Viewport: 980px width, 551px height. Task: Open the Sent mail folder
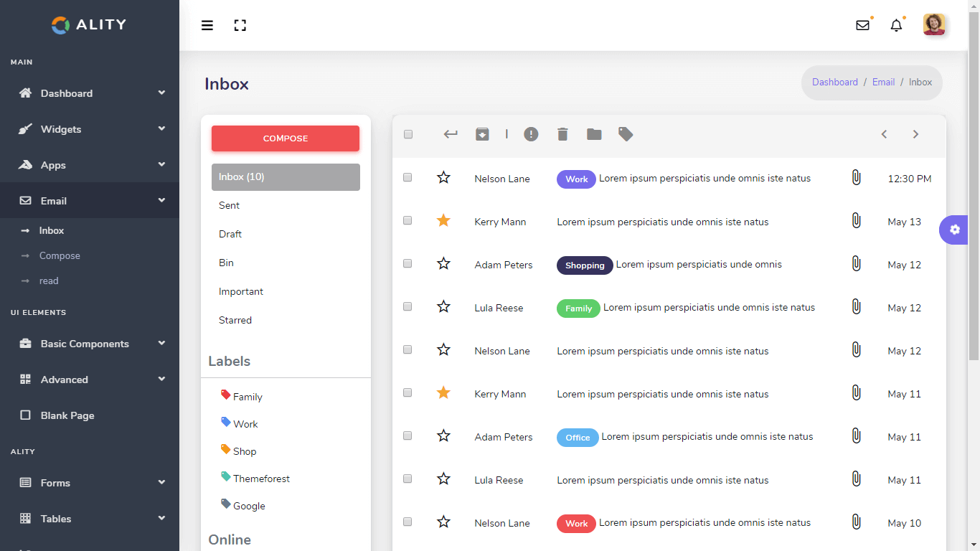[230, 205]
